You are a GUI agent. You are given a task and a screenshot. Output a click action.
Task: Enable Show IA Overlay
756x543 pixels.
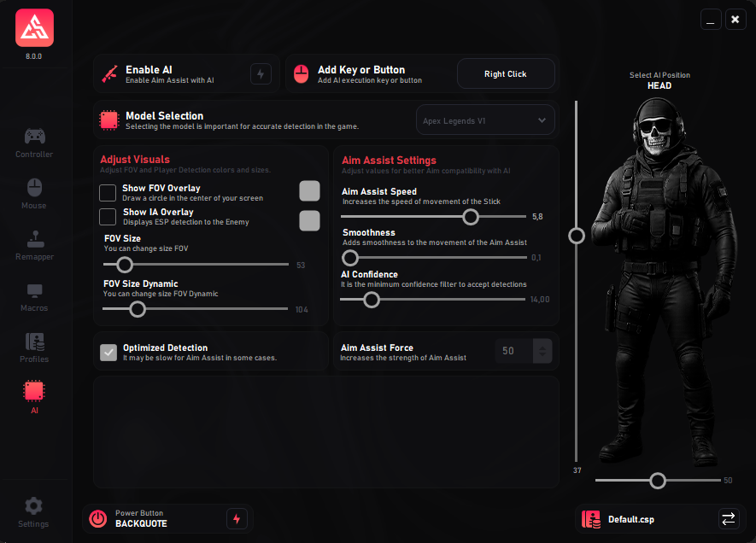pyautogui.click(x=108, y=217)
